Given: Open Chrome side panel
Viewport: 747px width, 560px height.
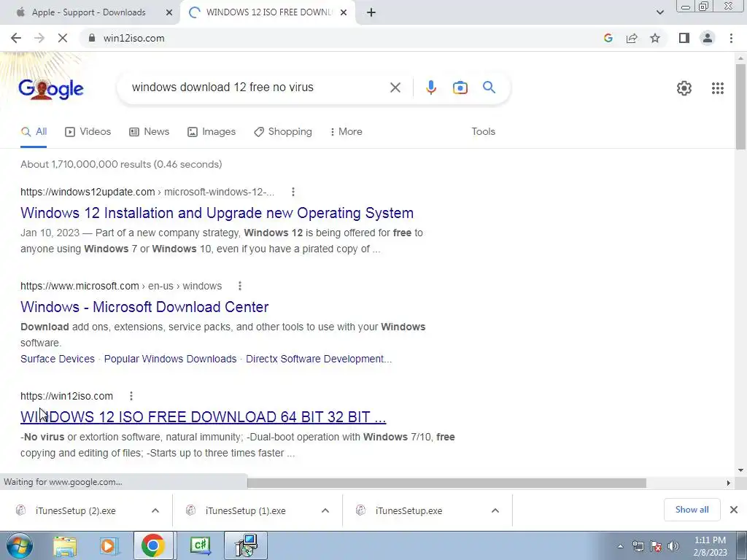Looking at the screenshot, I should (x=684, y=38).
